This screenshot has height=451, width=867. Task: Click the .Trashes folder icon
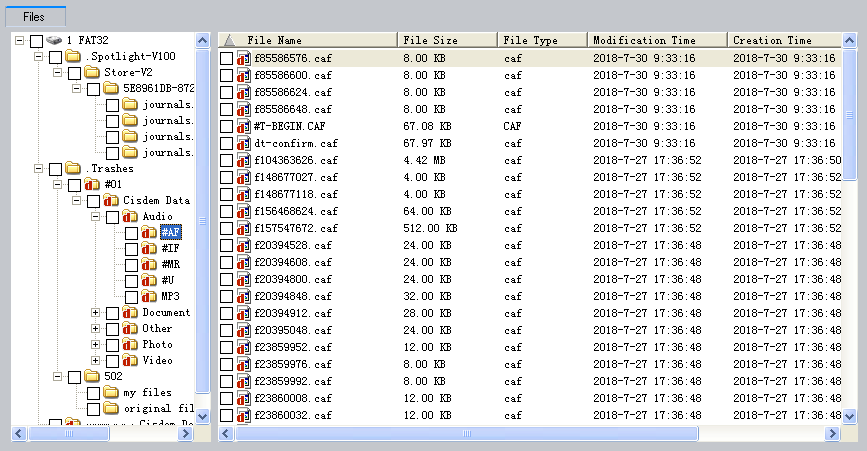coord(72,168)
